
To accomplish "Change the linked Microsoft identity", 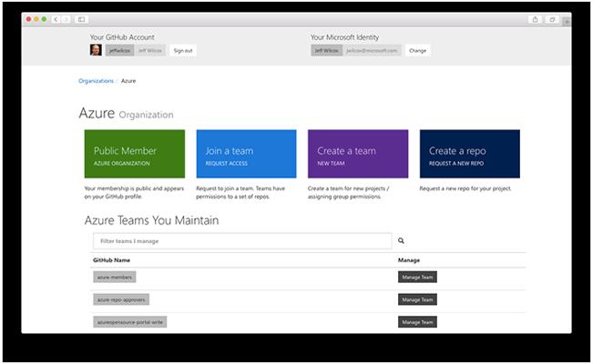I will [417, 50].
